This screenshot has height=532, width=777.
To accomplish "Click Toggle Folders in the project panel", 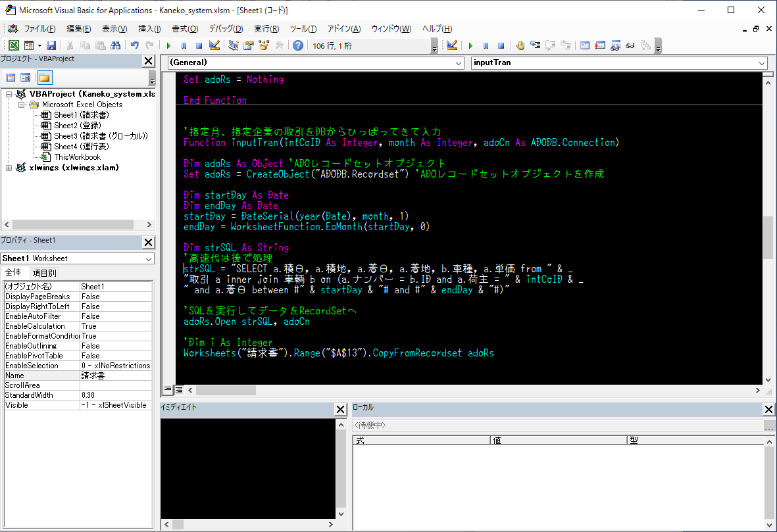I will tap(45, 78).
